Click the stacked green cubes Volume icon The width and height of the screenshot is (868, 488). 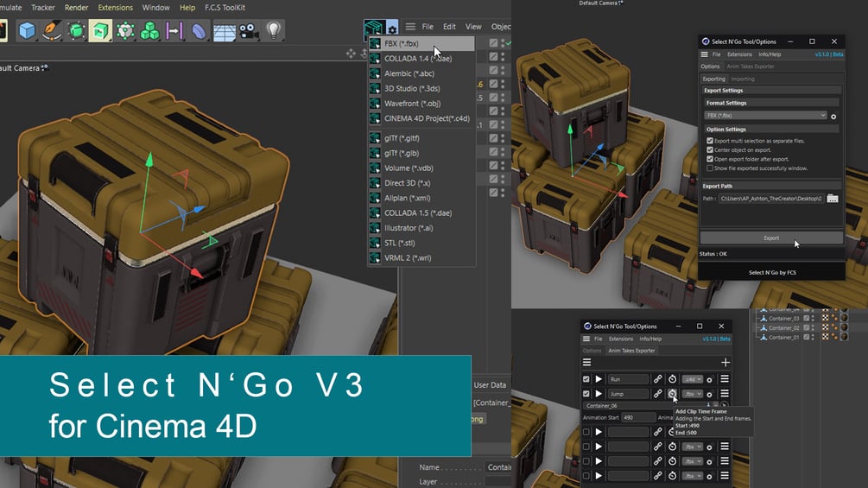pos(149,30)
